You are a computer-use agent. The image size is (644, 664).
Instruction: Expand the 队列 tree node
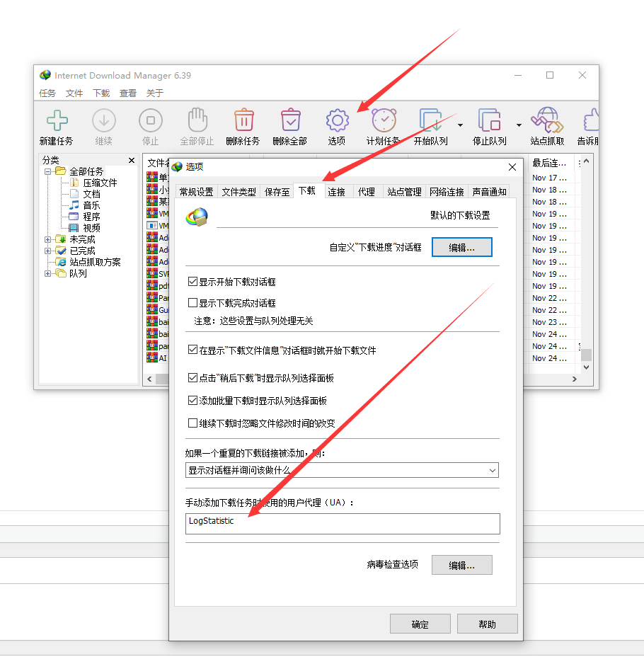(48, 273)
